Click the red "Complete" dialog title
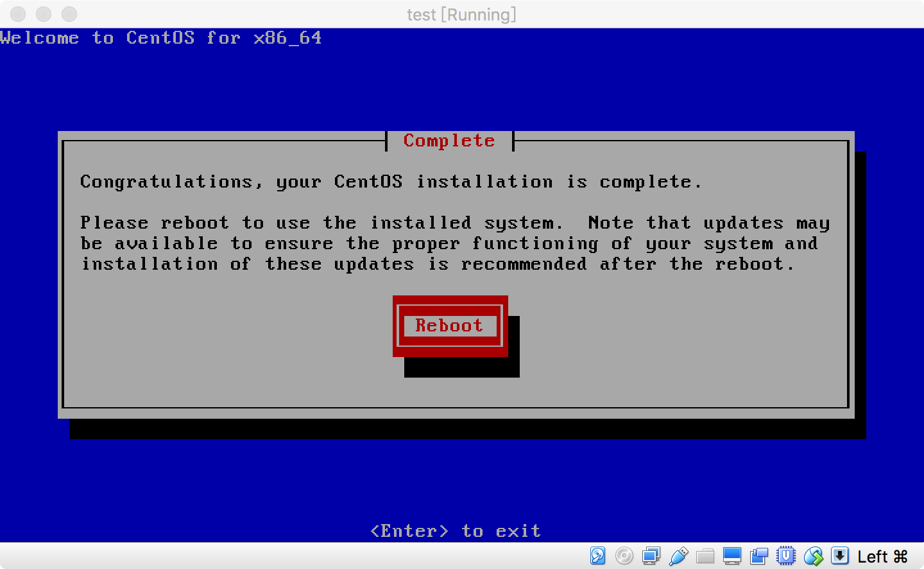The height and width of the screenshot is (569, 924). coord(449,141)
